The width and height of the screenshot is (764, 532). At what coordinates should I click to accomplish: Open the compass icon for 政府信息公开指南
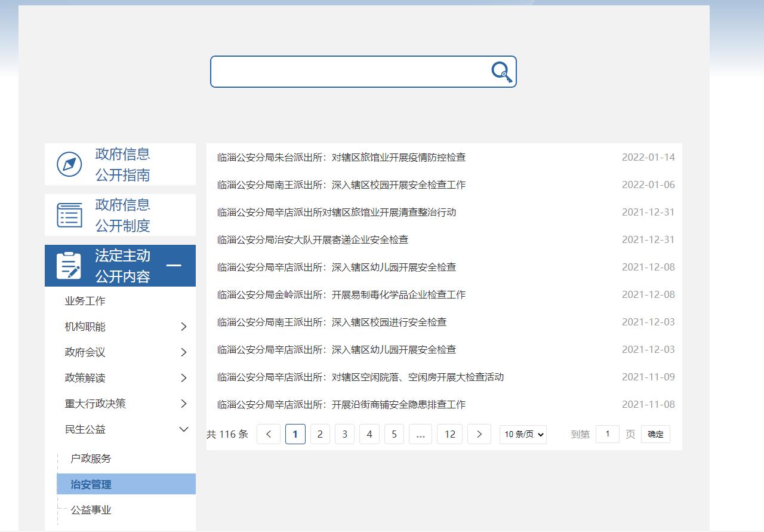click(69, 164)
